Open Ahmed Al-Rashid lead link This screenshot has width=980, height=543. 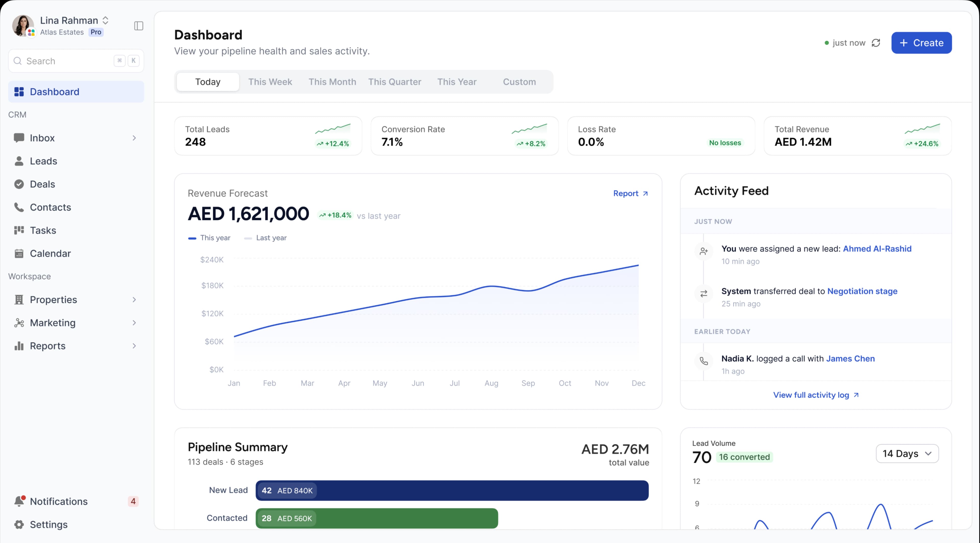point(877,249)
